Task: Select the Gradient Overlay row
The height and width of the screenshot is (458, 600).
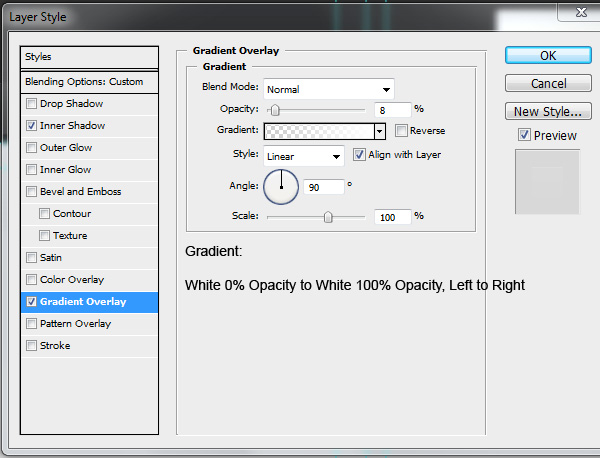Action: click(90, 302)
